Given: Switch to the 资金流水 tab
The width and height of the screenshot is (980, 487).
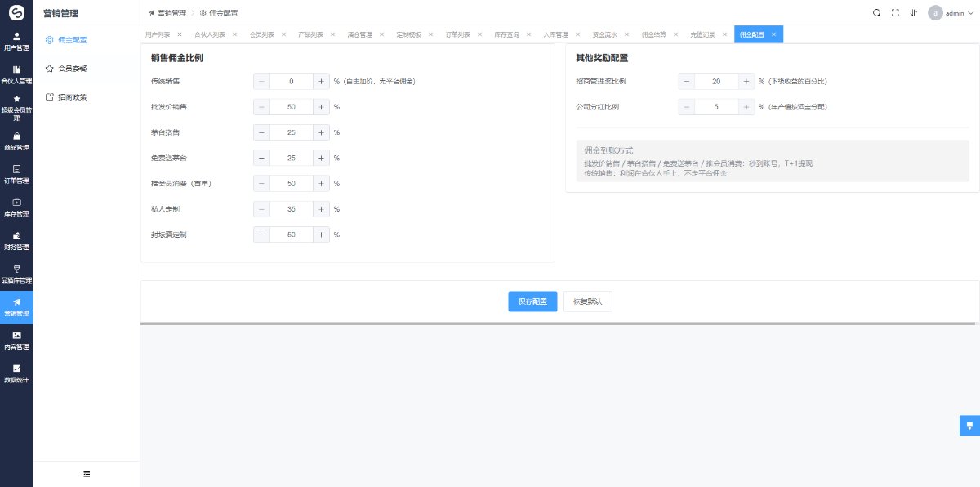Looking at the screenshot, I should point(604,34).
